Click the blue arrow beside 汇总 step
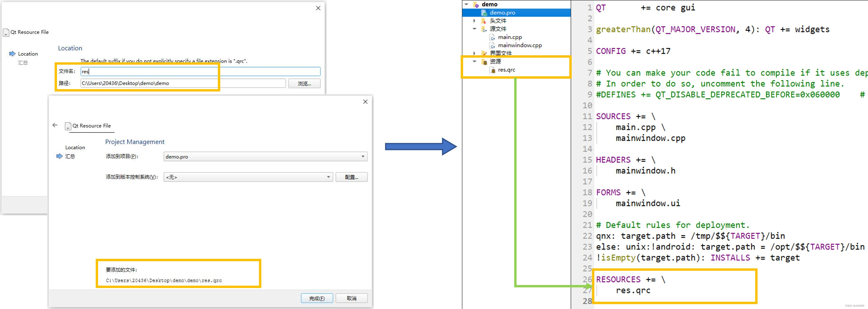Screen dimensions: 868x309 click(59, 156)
